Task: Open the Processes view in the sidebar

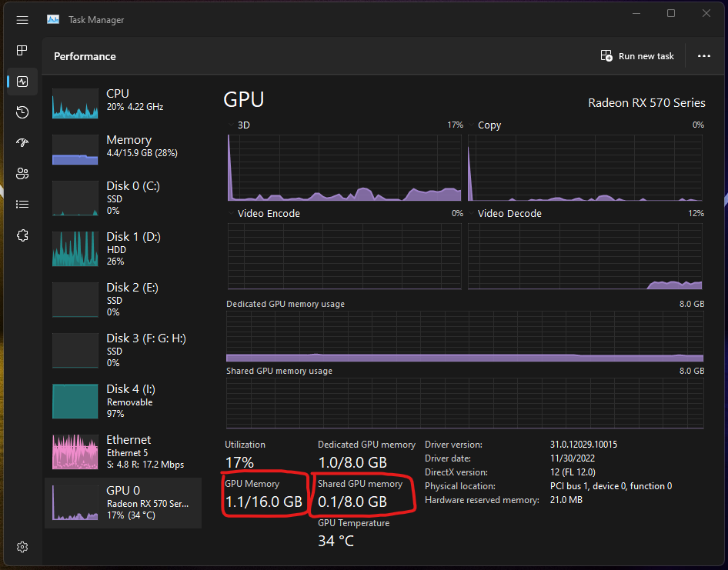Action: [x=22, y=50]
